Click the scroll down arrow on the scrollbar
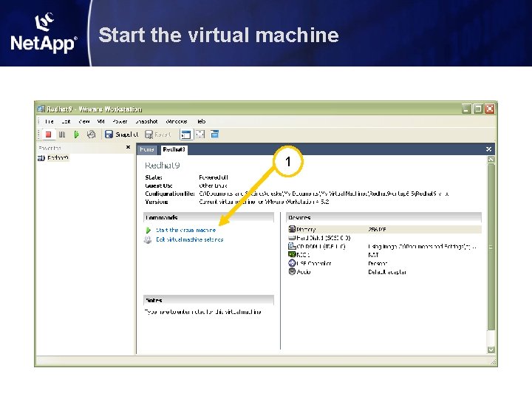532x399 pixels. [491, 349]
